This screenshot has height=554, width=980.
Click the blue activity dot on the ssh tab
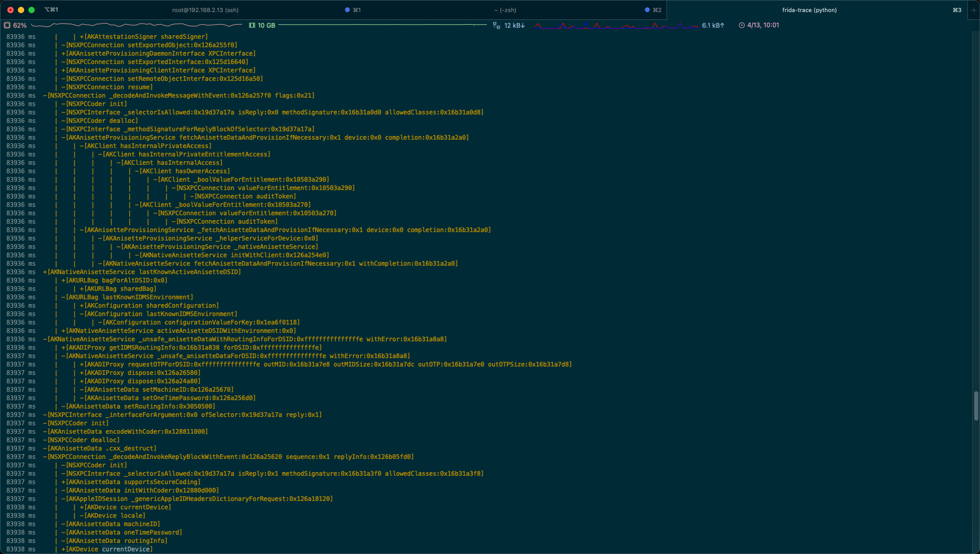point(347,10)
